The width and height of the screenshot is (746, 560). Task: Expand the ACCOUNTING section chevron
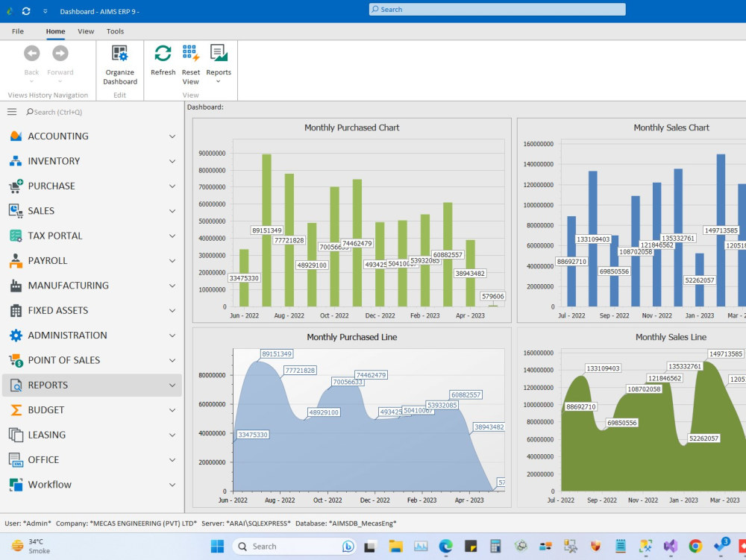click(x=172, y=136)
